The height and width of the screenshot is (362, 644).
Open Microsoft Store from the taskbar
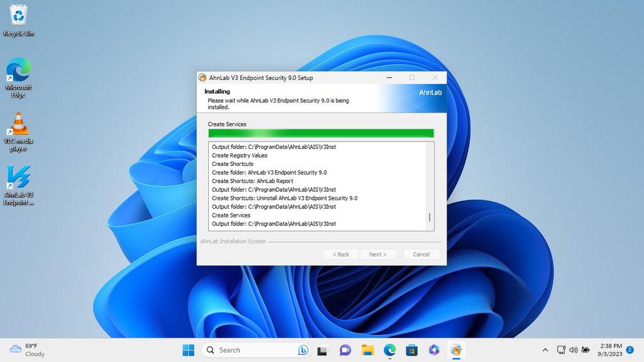pyautogui.click(x=411, y=349)
